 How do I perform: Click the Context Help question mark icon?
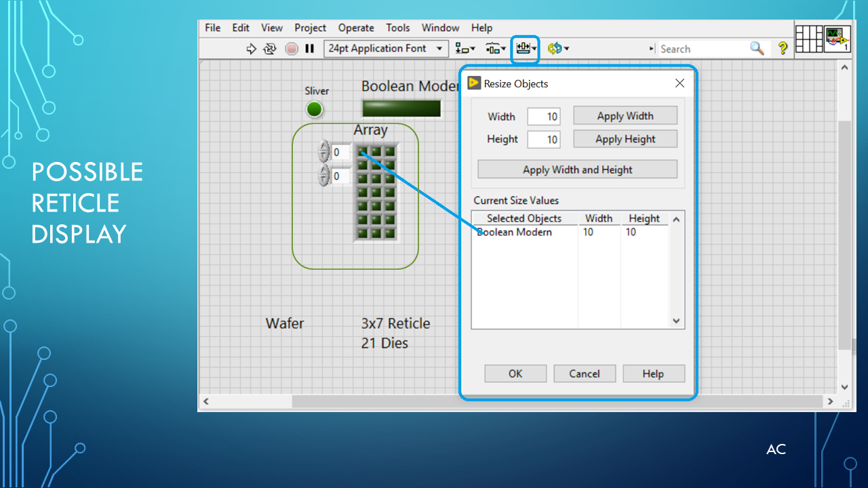(783, 48)
